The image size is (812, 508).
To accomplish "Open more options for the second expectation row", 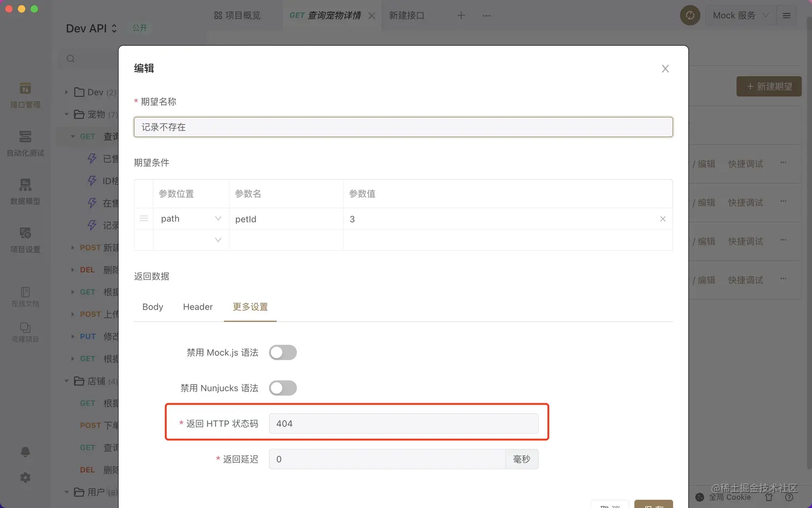I will pyautogui.click(x=784, y=201).
